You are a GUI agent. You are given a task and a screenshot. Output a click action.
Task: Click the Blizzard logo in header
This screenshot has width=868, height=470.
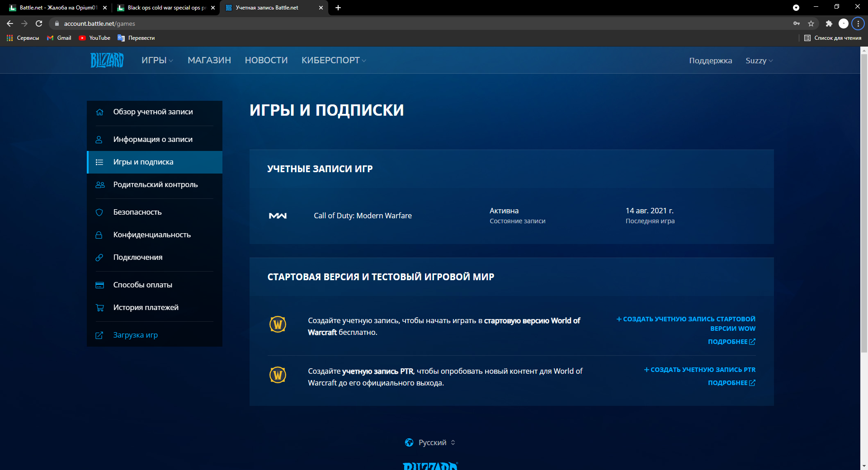107,60
